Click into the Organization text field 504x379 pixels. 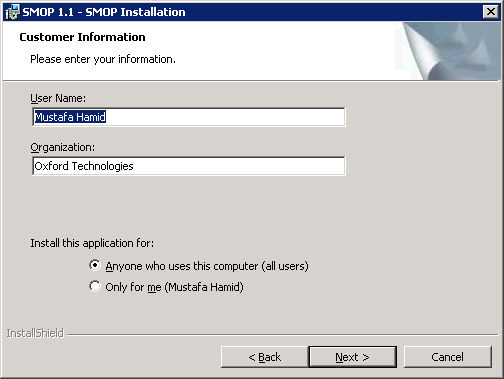(189, 166)
